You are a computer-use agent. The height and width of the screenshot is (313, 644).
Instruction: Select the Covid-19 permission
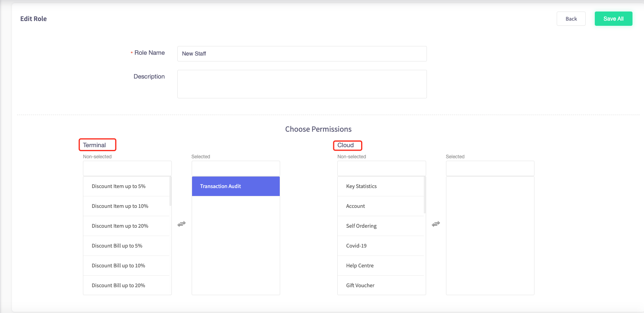tap(381, 246)
